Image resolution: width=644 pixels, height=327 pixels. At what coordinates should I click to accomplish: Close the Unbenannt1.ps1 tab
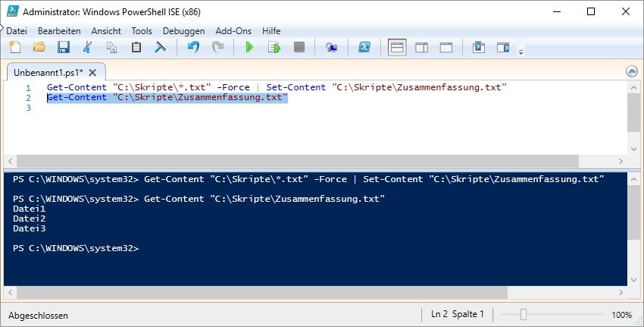[x=92, y=73]
